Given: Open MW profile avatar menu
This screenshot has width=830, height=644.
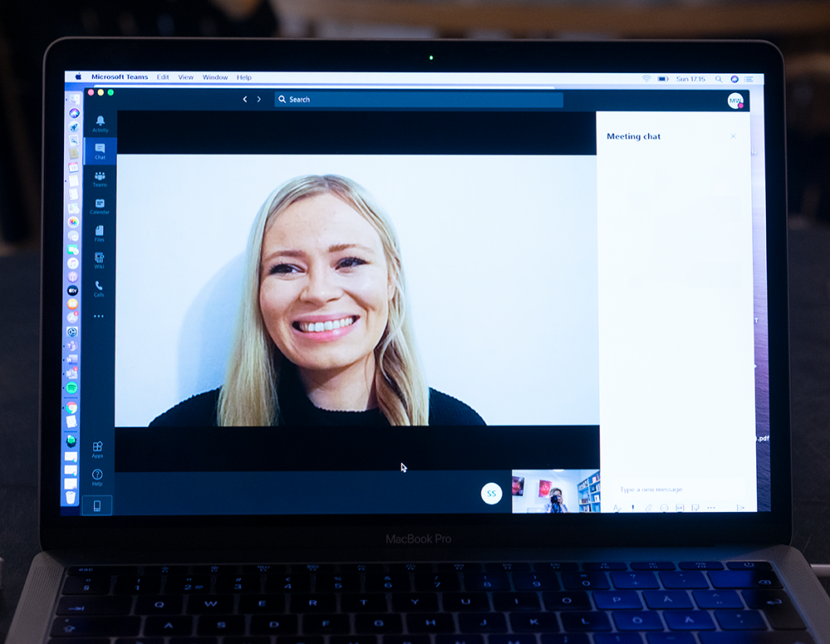Looking at the screenshot, I should (x=735, y=100).
